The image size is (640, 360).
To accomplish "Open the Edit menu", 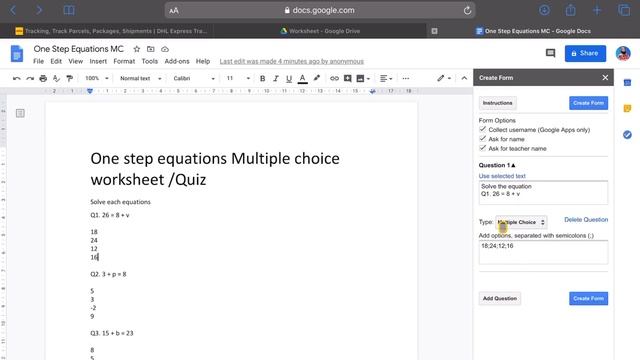I will [x=56, y=61].
